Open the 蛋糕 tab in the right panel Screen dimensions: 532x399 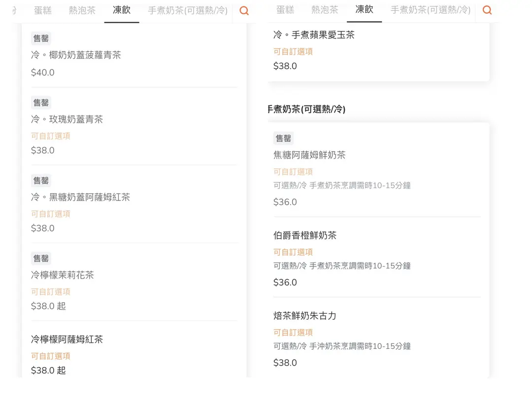coord(285,10)
